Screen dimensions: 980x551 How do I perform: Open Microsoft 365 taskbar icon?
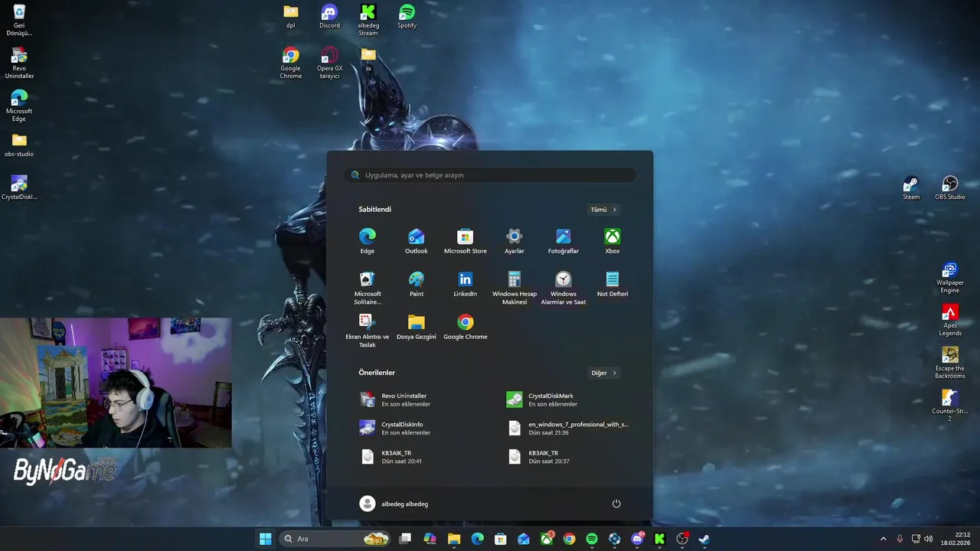coord(430,539)
